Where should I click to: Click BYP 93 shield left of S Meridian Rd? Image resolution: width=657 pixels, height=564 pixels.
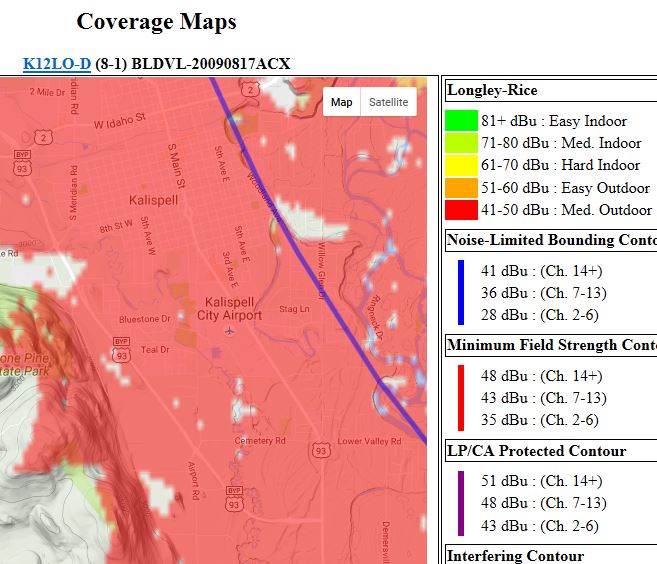[x=22, y=160]
